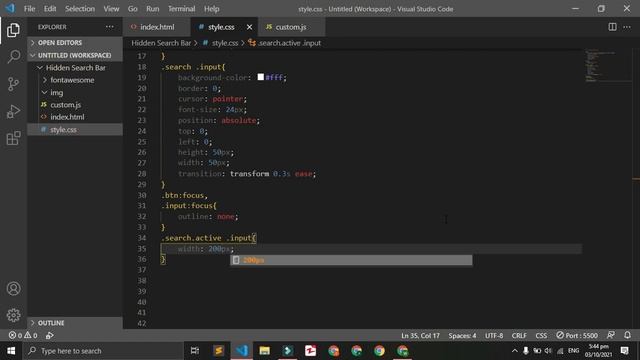
Task: Click the #fff color swatch on line 19
Action: tap(260, 77)
